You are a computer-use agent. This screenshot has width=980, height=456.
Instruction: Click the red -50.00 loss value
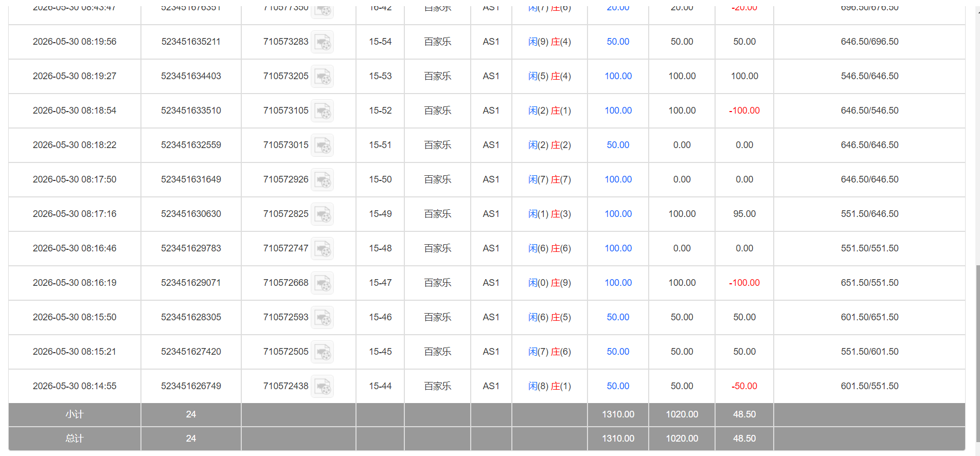pyautogui.click(x=744, y=386)
